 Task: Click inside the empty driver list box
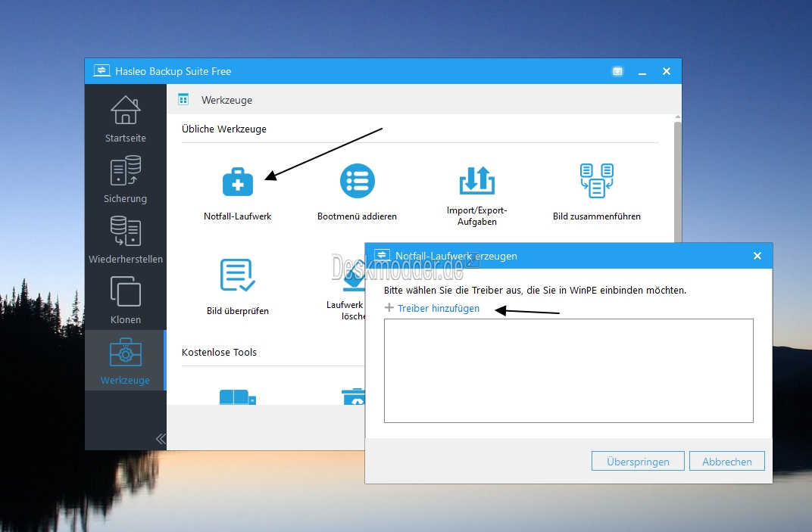(x=569, y=371)
